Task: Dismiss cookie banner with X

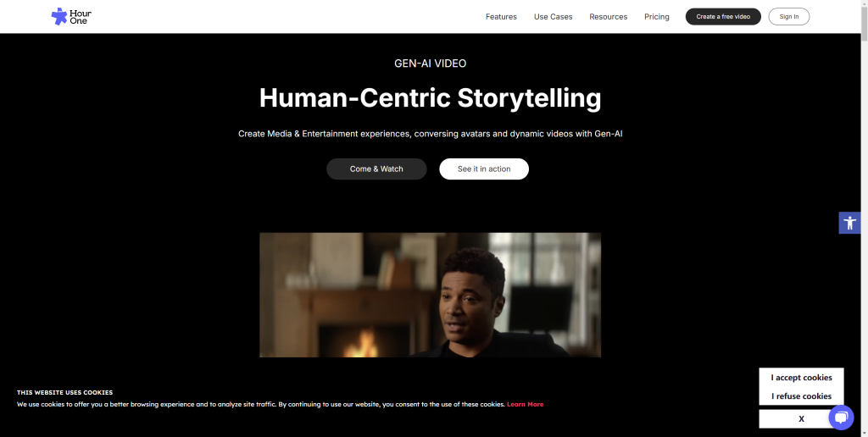Action: click(801, 418)
